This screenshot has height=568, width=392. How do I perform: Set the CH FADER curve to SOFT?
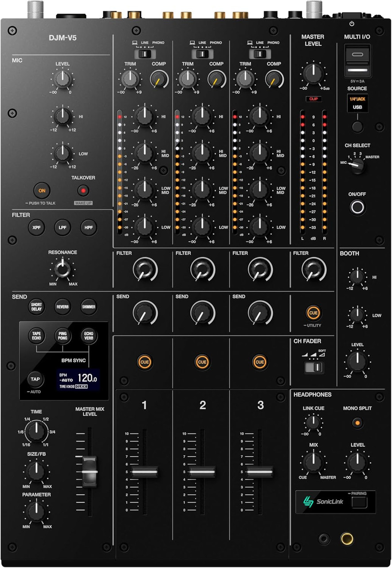click(318, 368)
